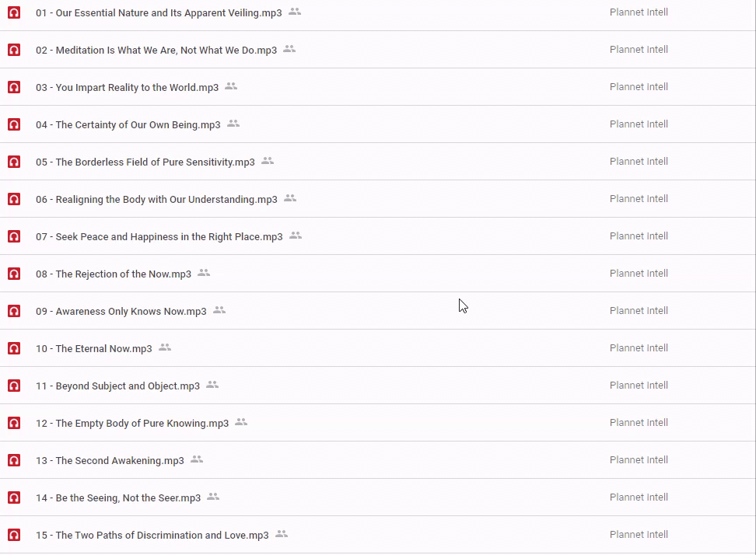Click the shared icon next to track 15
Image resolution: width=756 pixels, height=555 pixels.
(282, 534)
